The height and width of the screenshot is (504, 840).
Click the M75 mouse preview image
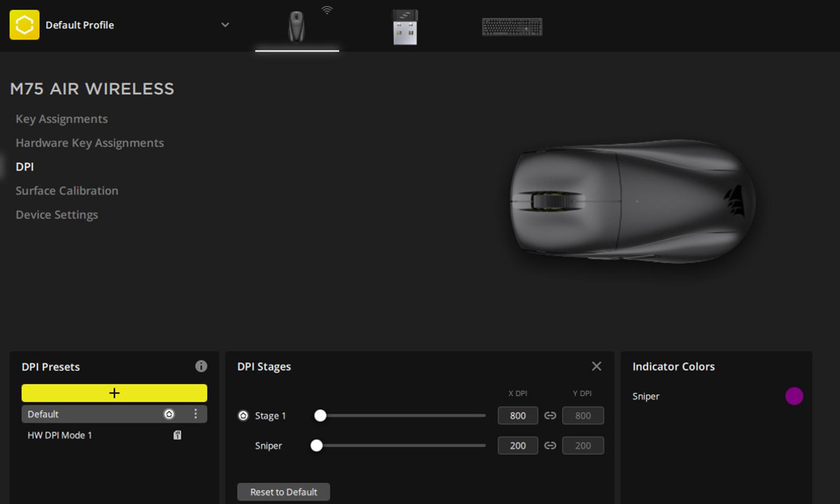point(633,201)
